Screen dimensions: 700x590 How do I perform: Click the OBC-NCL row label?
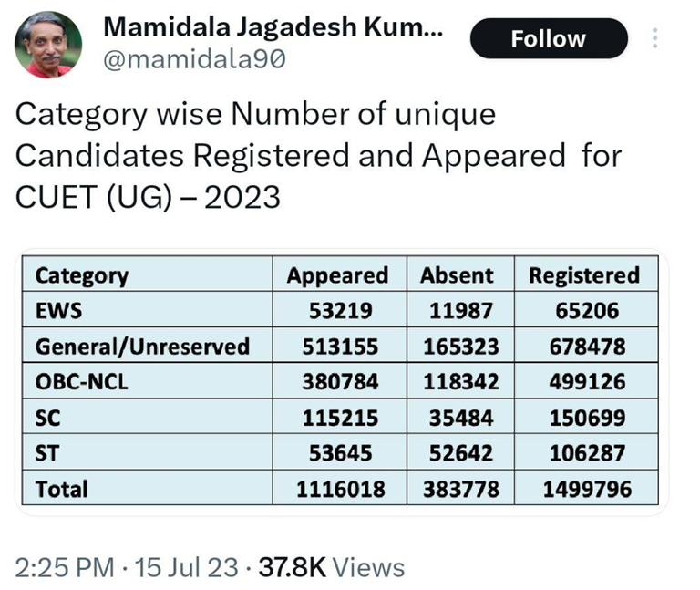click(x=82, y=382)
